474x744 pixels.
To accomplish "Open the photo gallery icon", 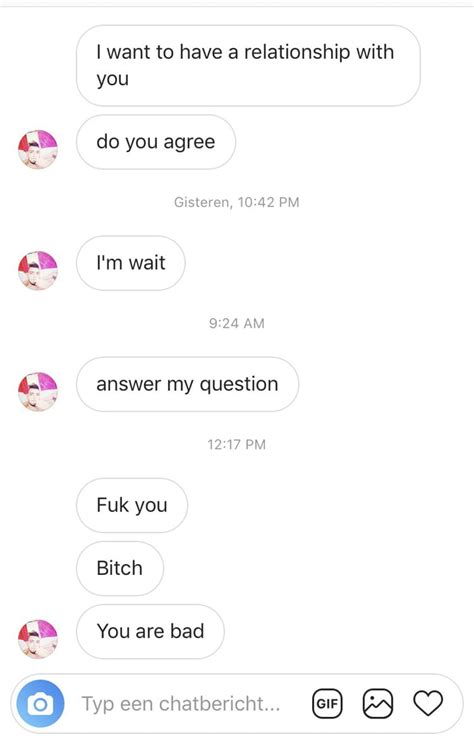I will click(378, 703).
